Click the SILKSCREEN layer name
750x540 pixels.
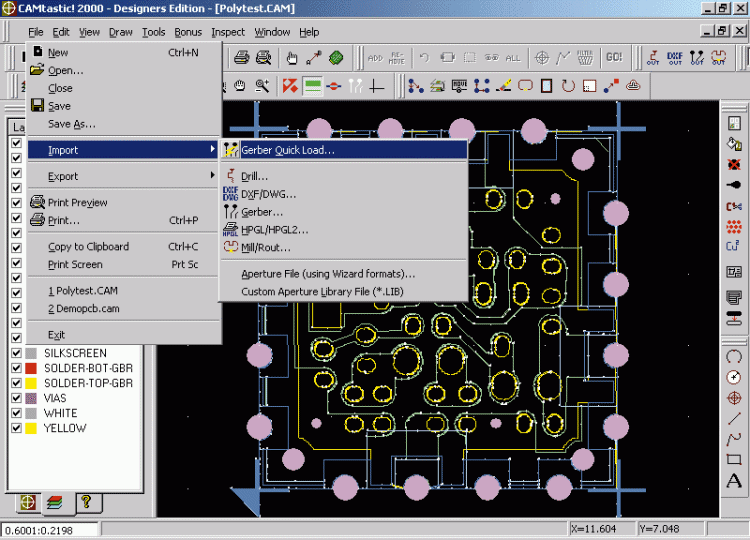75,353
